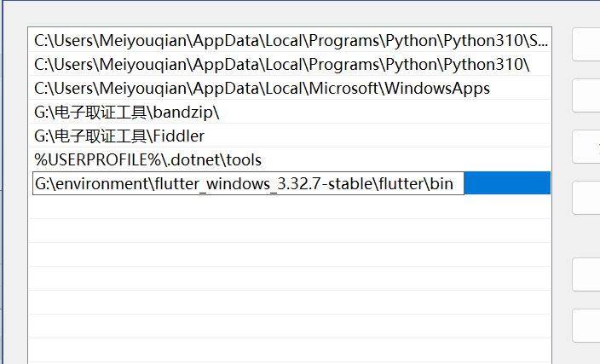Select the Microsoft\WindowsApps path entry
600x364 pixels.
[262, 88]
